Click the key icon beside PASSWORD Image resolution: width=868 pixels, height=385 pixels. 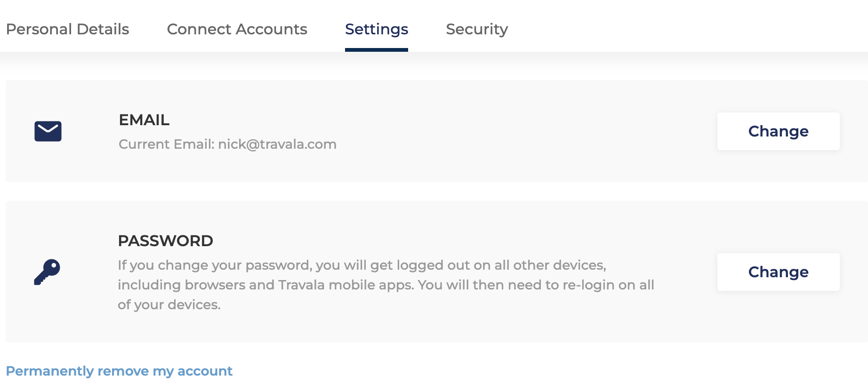click(47, 272)
